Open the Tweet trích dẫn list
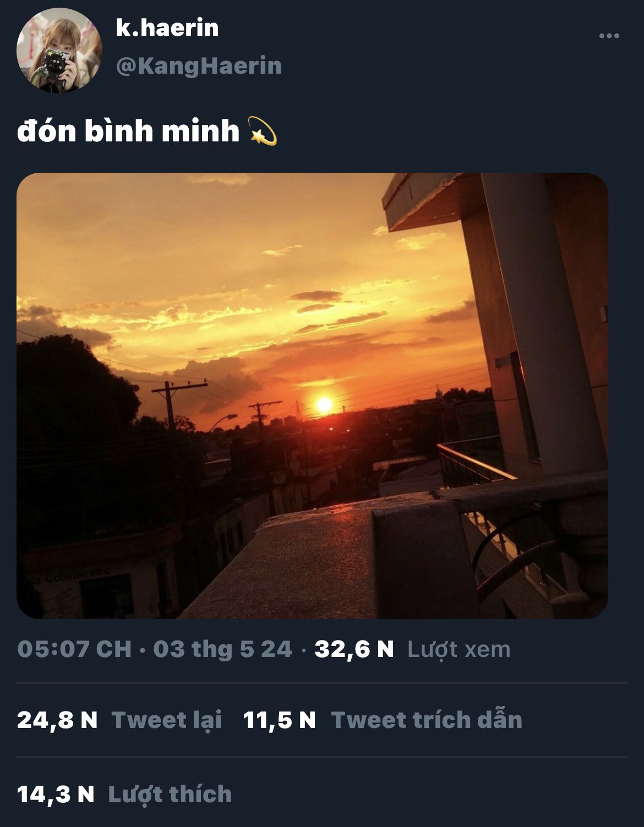This screenshot has height=827, width=644. click(427, 720)
